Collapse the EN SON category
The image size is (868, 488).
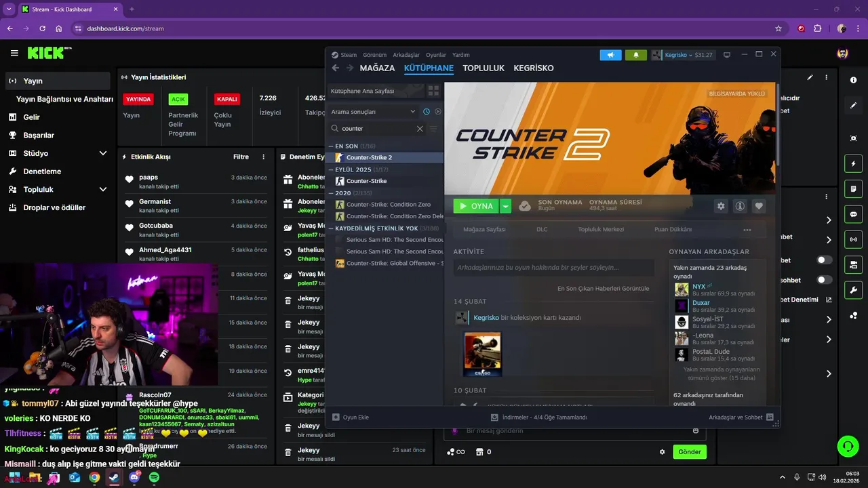[x=331, y=146]
